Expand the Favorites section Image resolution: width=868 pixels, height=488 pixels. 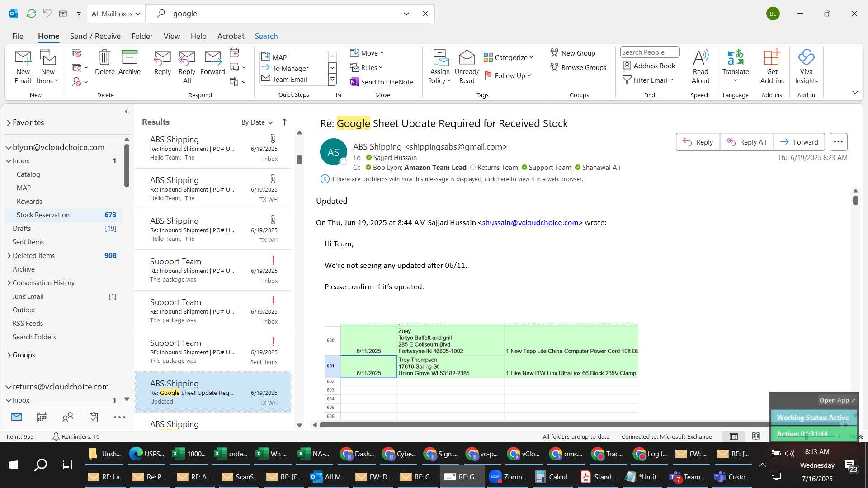9,122
